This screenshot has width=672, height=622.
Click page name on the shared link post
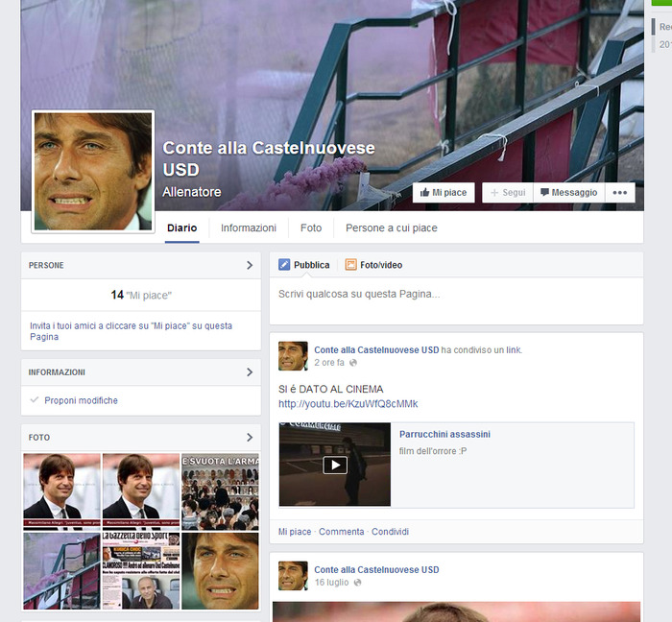coord(376,350)
